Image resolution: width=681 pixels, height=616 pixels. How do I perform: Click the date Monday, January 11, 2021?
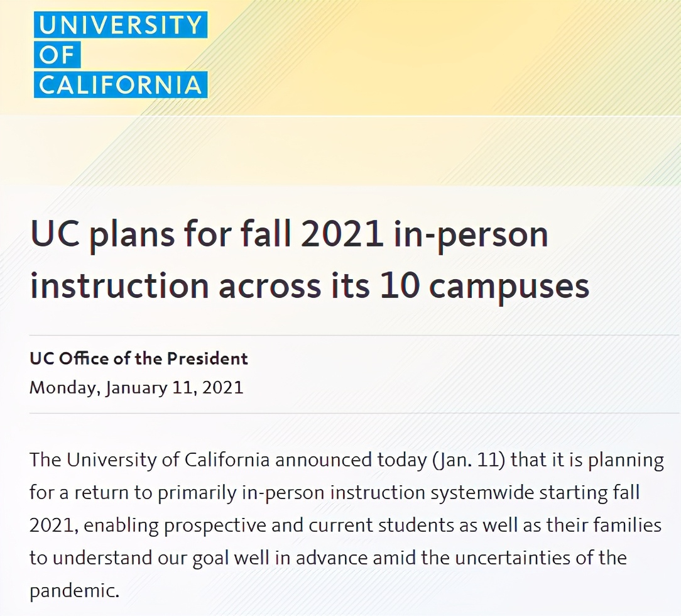[136, 387]
